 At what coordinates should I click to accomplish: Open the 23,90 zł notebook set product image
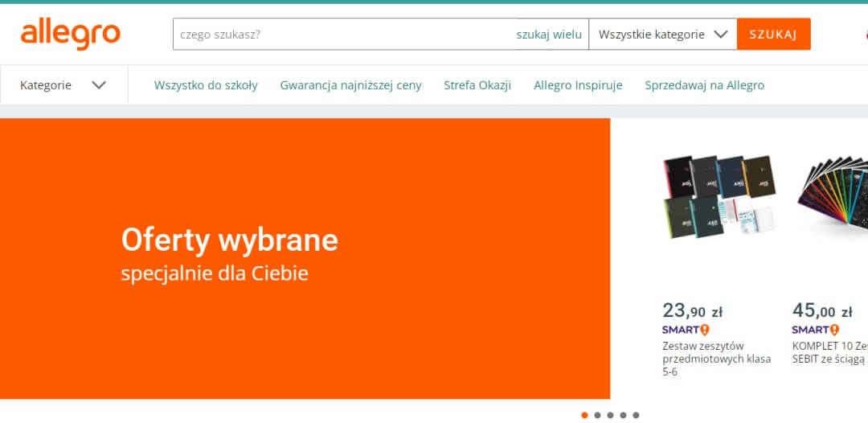click(x=719, y=198)
